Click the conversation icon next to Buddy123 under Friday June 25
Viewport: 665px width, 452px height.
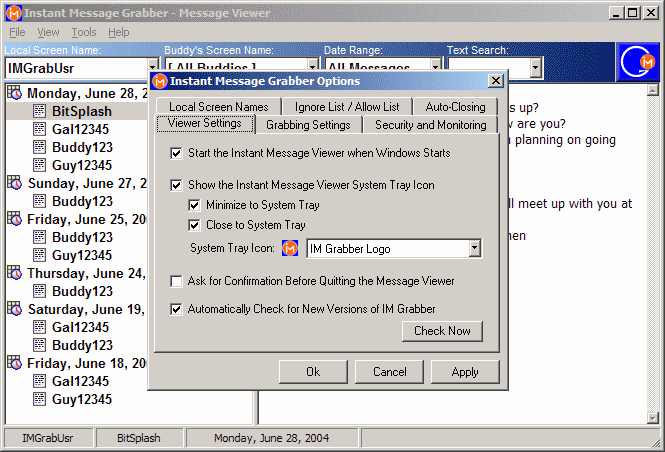(x=39, y=237)
